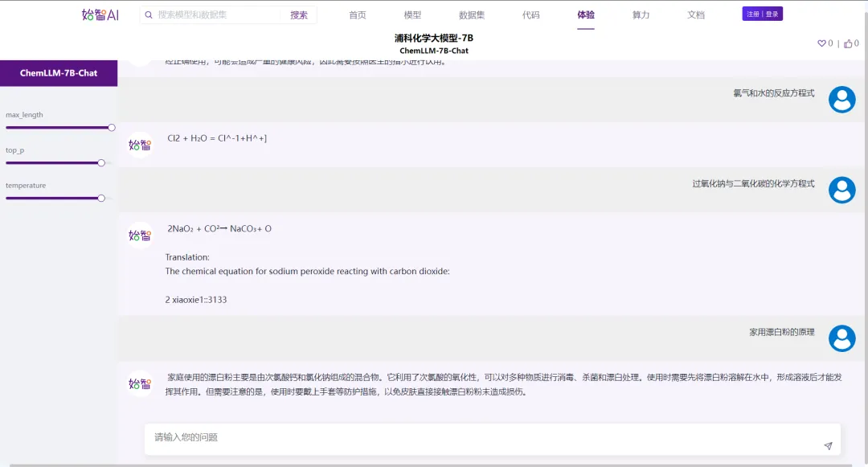Click bot avatar beside Cl2 + H2O answer
Image resolution: width=868 pixels, height=467 pixels.
pos(140,145)
